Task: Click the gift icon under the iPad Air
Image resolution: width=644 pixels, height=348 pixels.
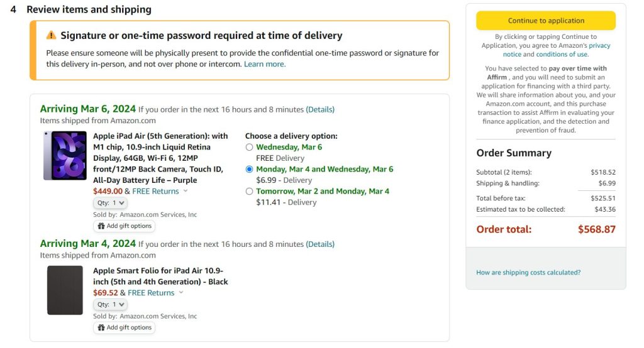Action: pyautogui.click(x=101, y=226)
